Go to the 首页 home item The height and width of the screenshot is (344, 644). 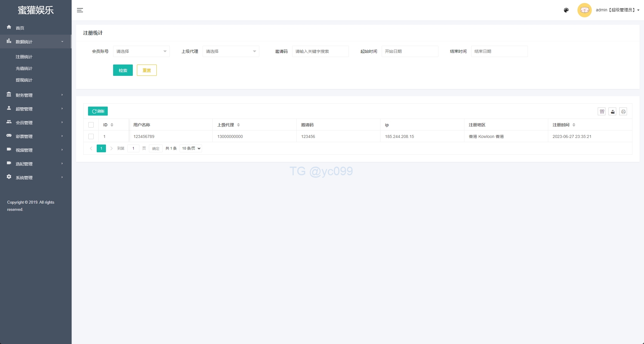[x=20, y=28]
